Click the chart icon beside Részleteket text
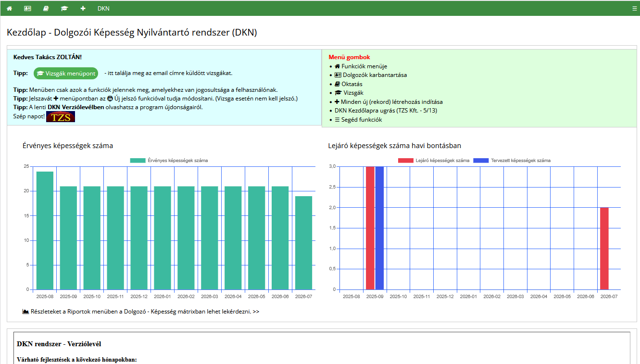640x364 pixels. (26, 312)
